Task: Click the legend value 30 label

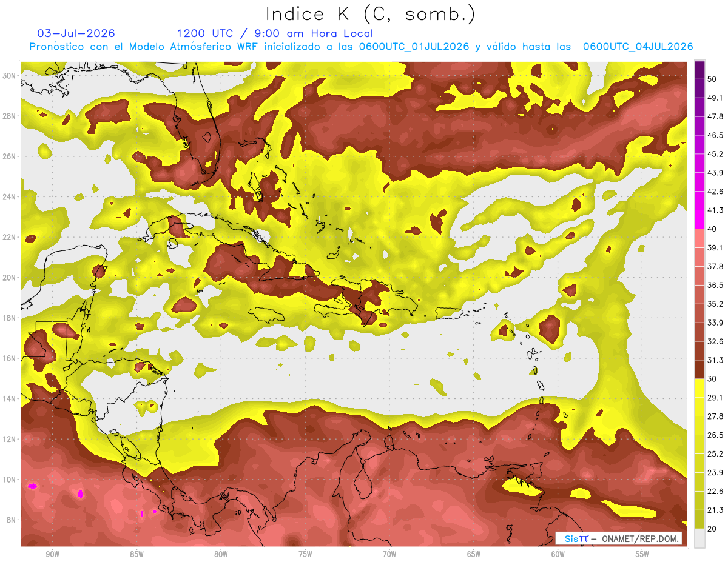Action: point(712,378)
